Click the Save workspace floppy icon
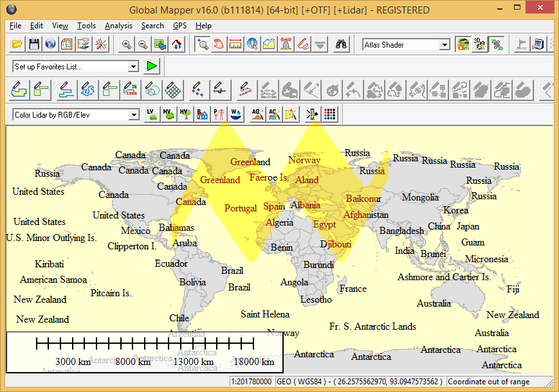559x392 pixels. point(34,44)
